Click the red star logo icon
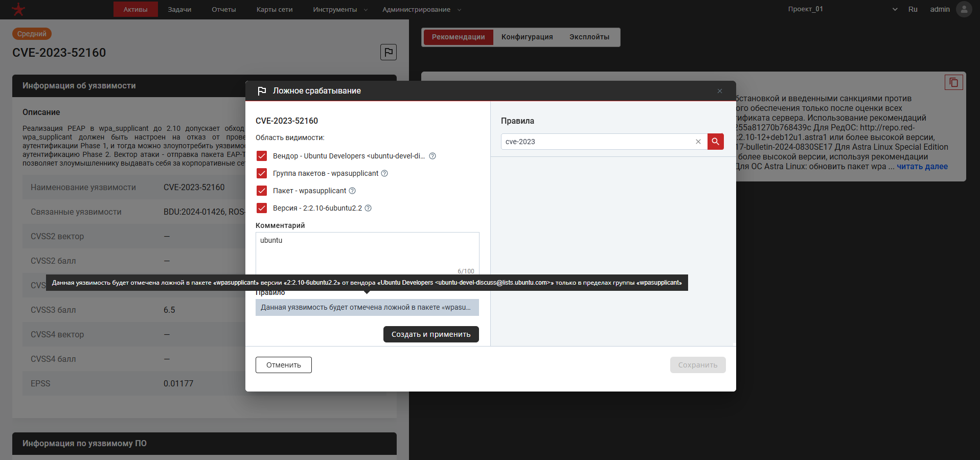Viewport: 980px width, 460px height. coord(18,9)
